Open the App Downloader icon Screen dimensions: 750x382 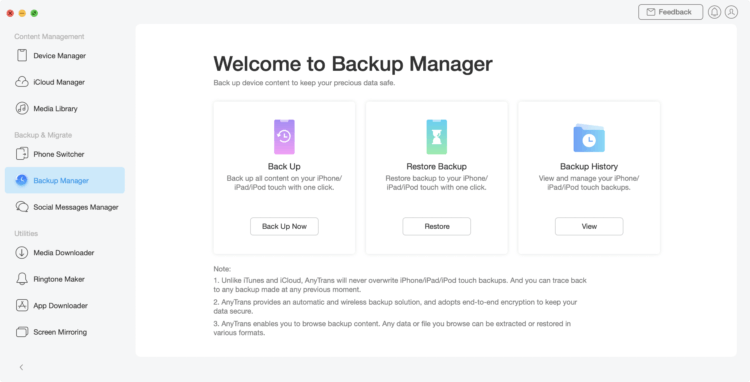point(22,305)
